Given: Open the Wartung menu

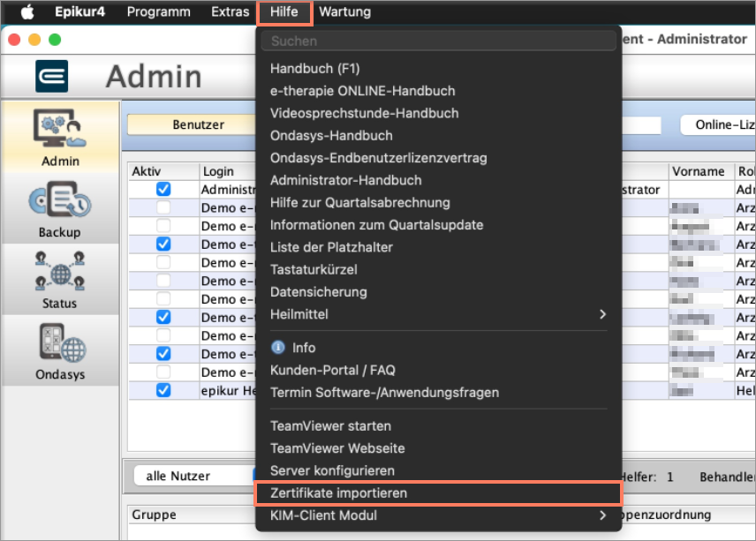Looking at the screenshot, I should pos(344,11).
